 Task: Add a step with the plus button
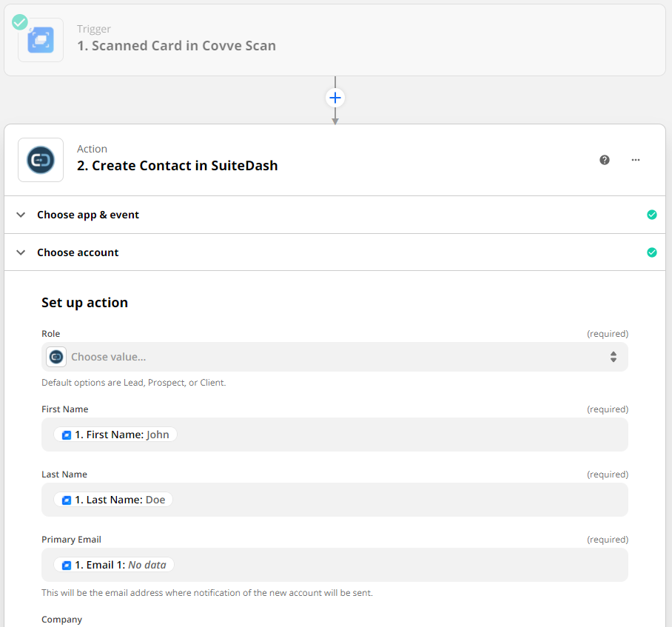click(335, 98)
